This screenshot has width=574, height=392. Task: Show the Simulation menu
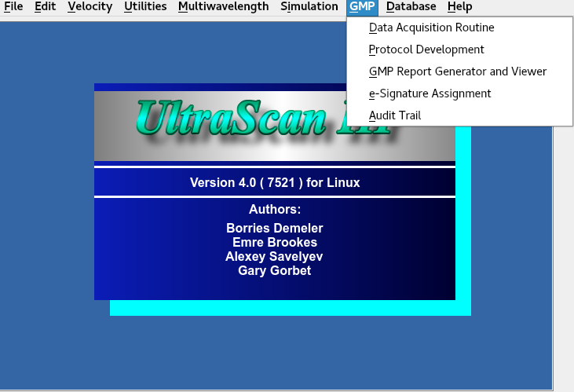[309, 7]
